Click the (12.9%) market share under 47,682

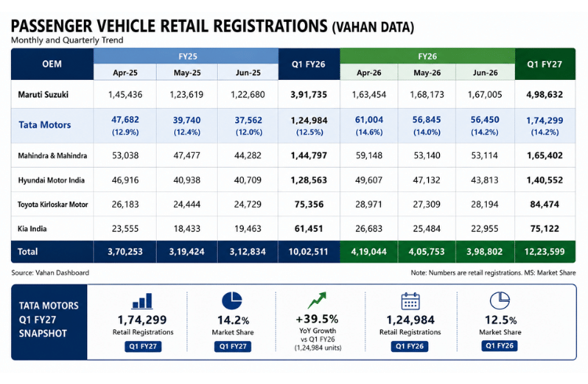(125, 132)
